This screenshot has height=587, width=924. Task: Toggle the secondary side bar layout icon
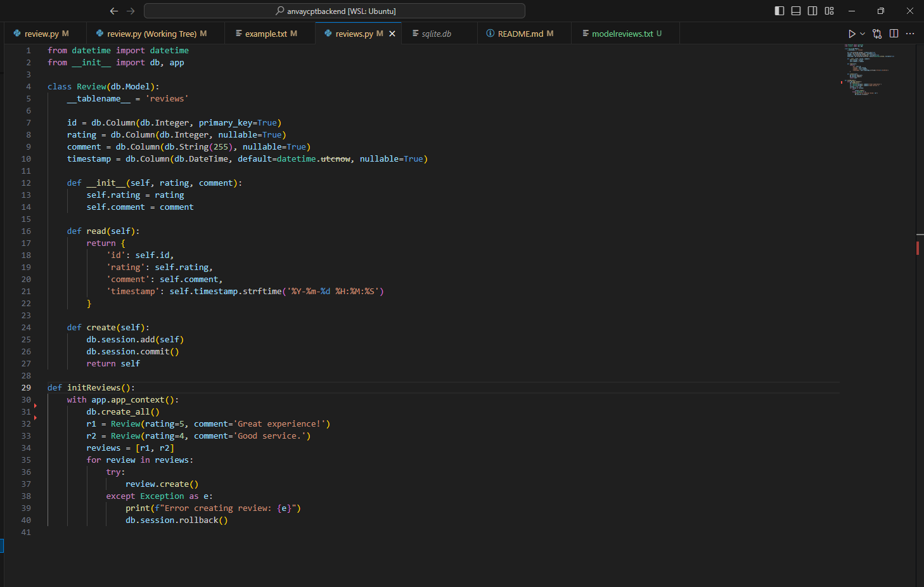[812, 11]
